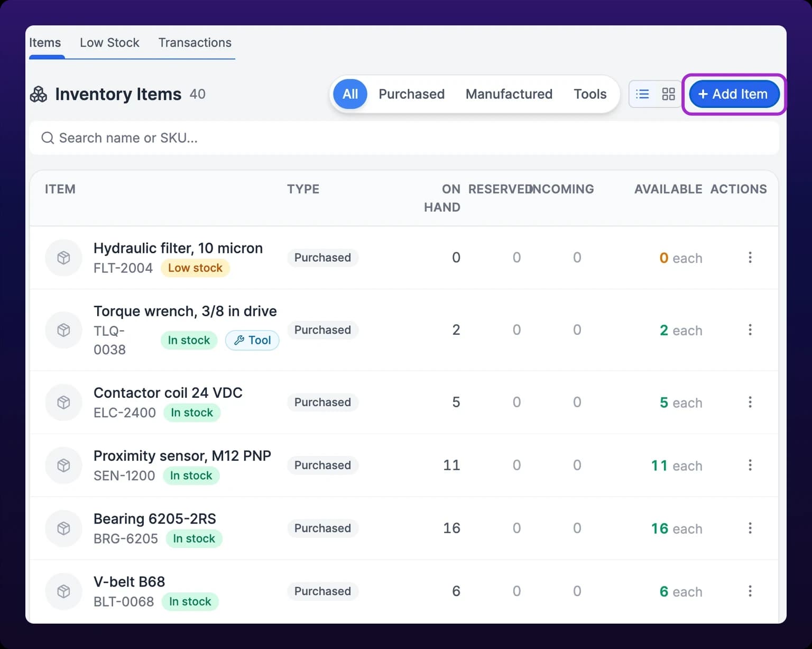
Task: Click the Add Item button
Action: point(734,94)
